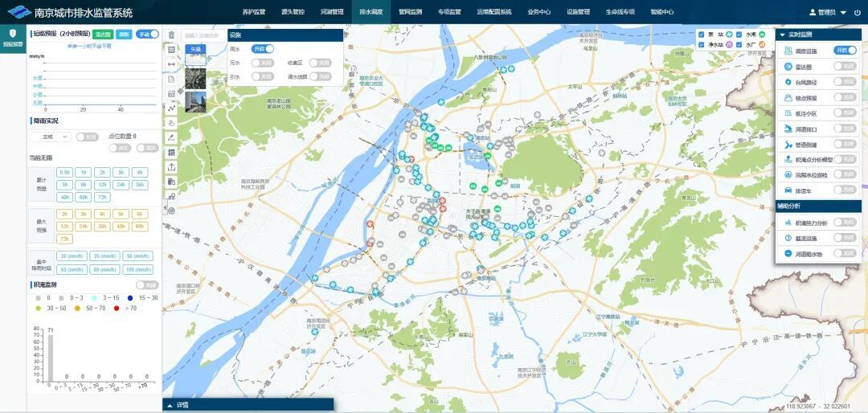Expand the 详情 details panel
868x413 pixels.
248,405
